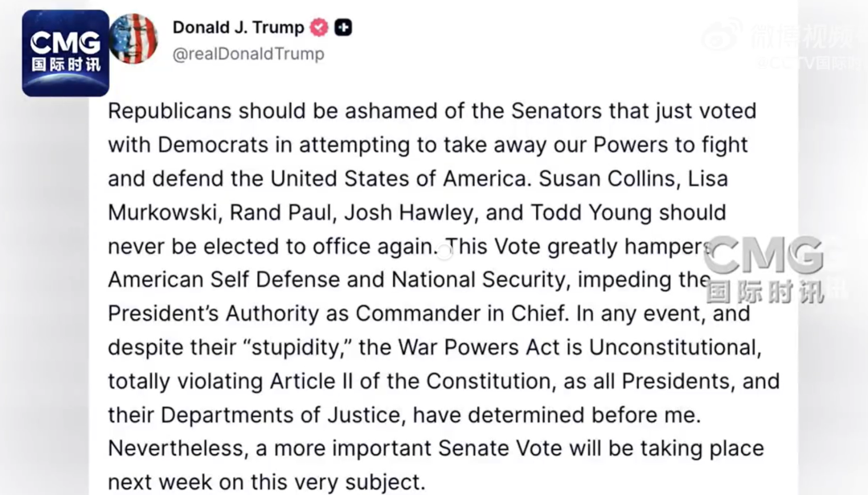Open the Donald J. Trump display name
868x495 pixels.
coord(238,27)
